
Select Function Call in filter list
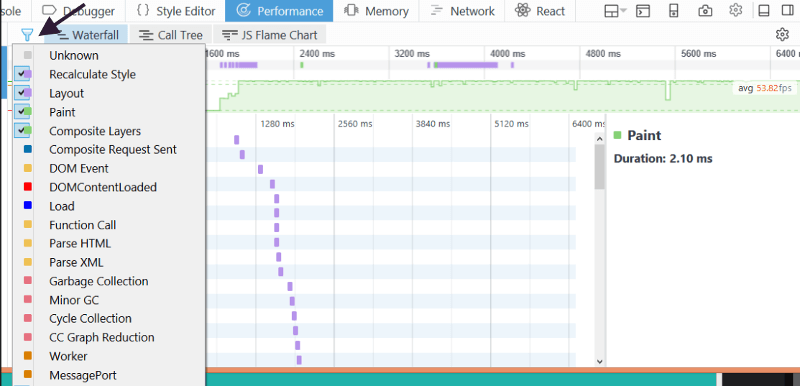click(109, 225)
